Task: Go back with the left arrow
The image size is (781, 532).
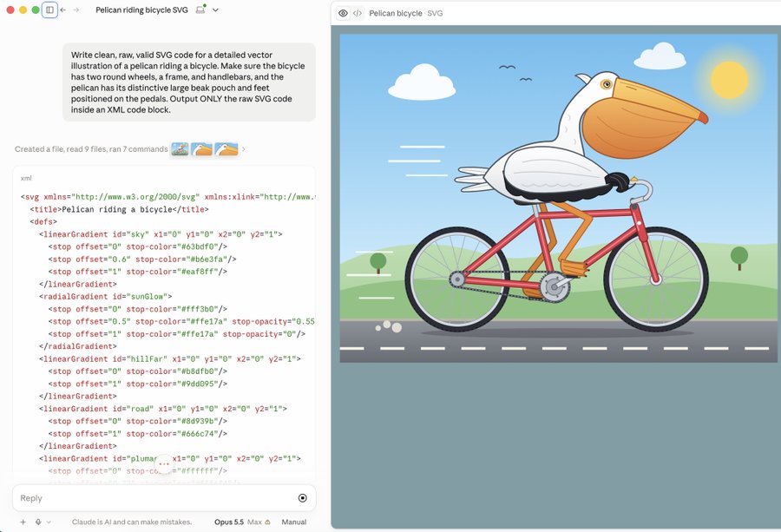Action: [62, 10]
